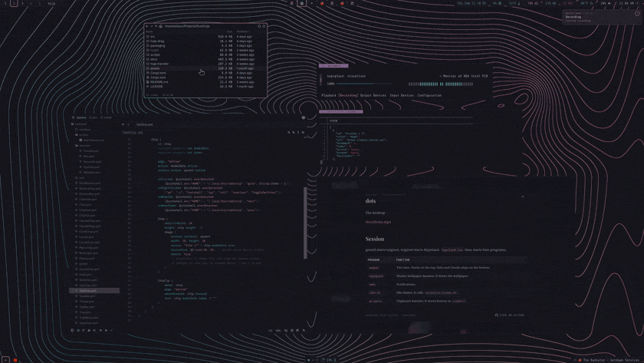Click the View on GitHub link
644x363 pixels.
(510, 315)
